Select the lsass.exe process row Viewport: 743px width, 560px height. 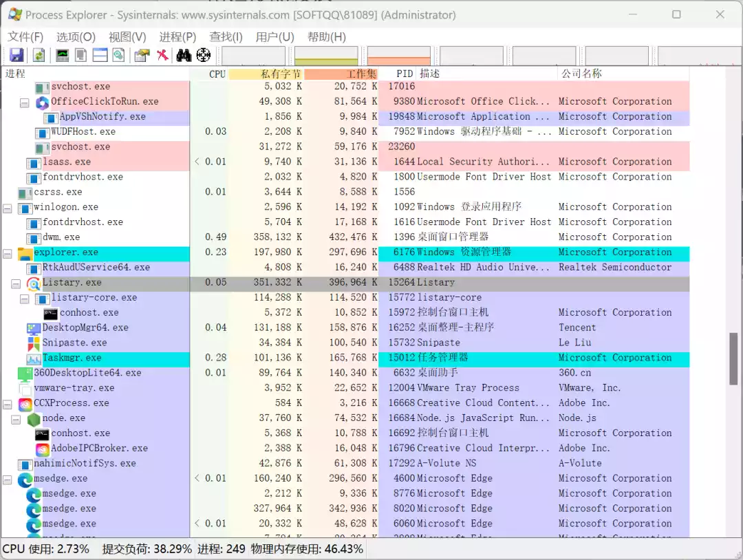click(x=346, y=162)
